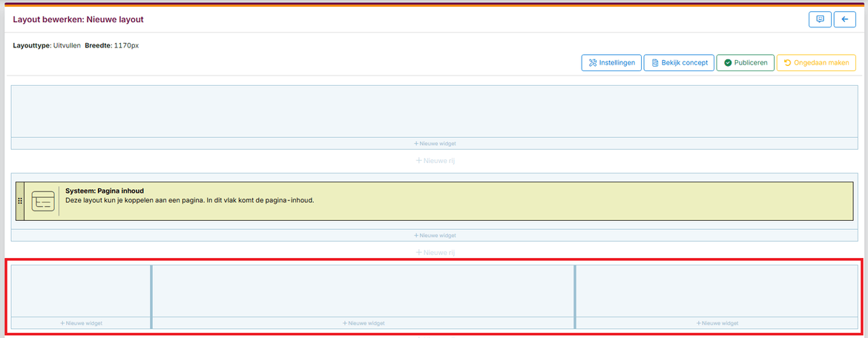
Task: Click the divider between middle and right columns
Action: (575, 296)
